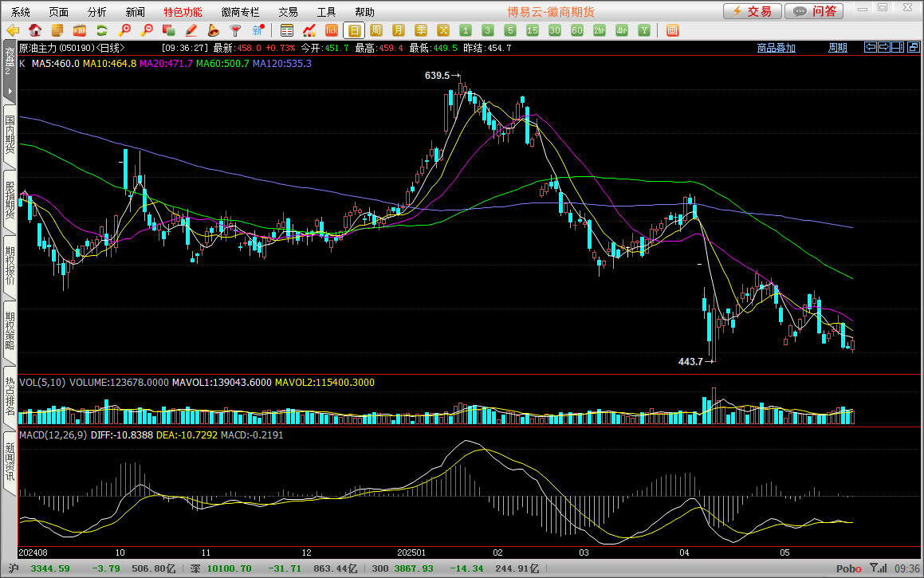
Task: Click the chart right-arrow navigation icon
Action: [x=884, y=47]
